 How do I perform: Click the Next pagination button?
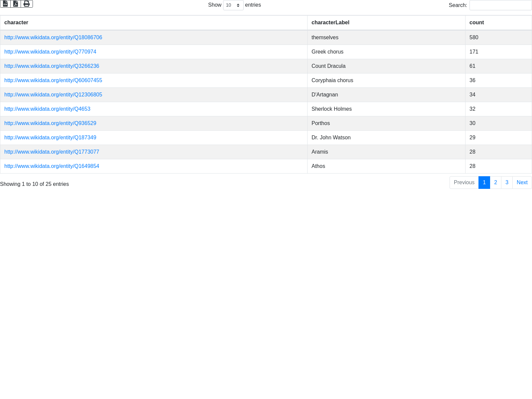point(522,183)
